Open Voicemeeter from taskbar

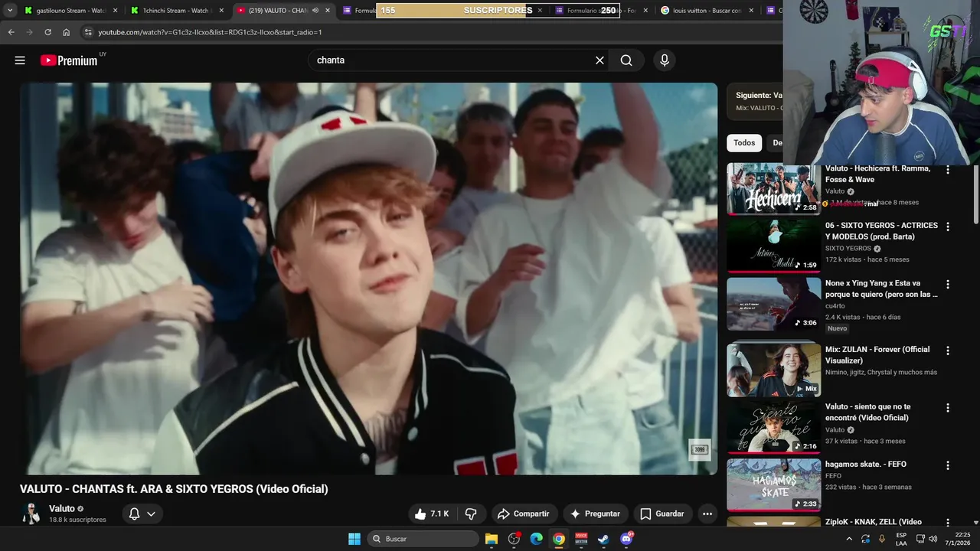point(581,539)
